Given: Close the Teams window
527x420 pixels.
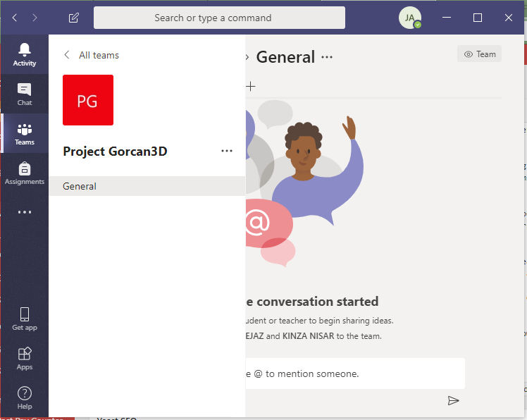Looking at the screenshot, I should [x=509, y=18].
